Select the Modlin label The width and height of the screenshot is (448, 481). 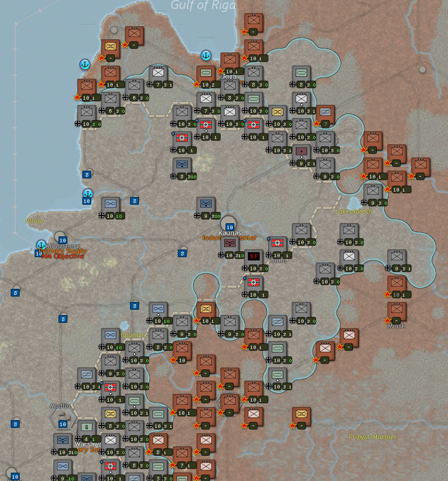click(x=60, y=406)
